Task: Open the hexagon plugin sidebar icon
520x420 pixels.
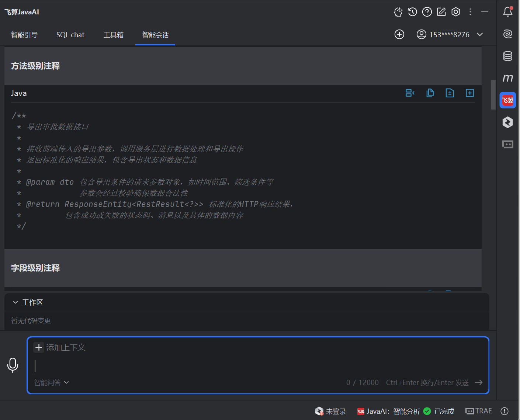Action: pyautogui.click(x=508, y=122)
